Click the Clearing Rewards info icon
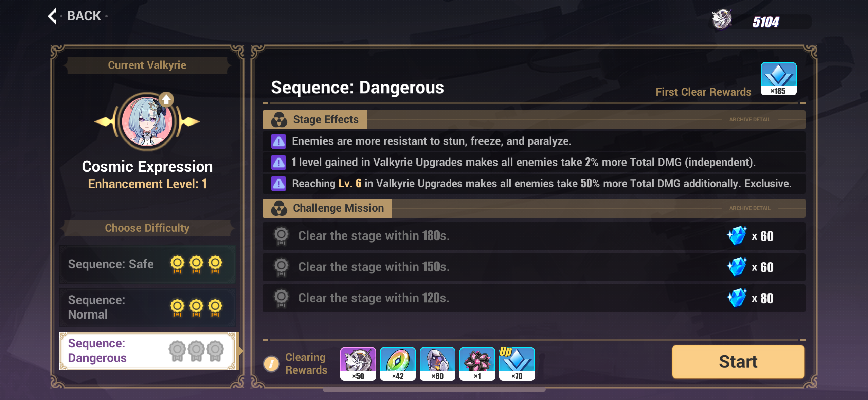This screenshot has width=868, height=400. (x=271, y=364)
